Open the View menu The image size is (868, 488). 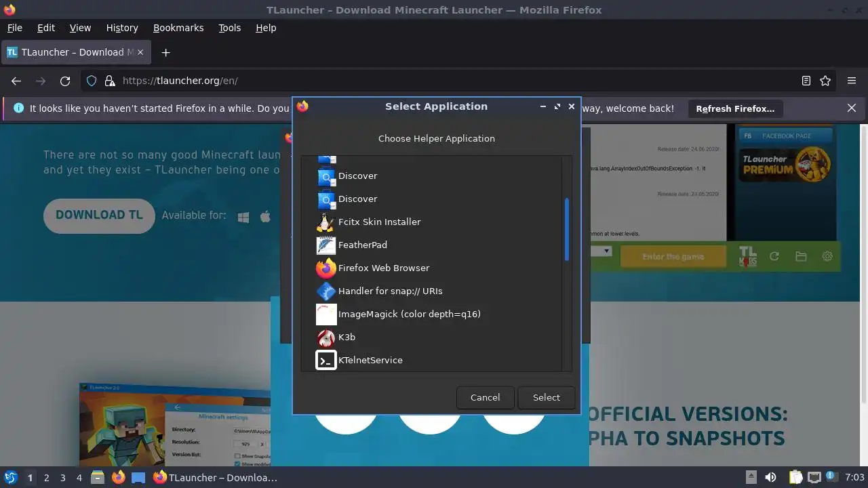click(80, 28)
